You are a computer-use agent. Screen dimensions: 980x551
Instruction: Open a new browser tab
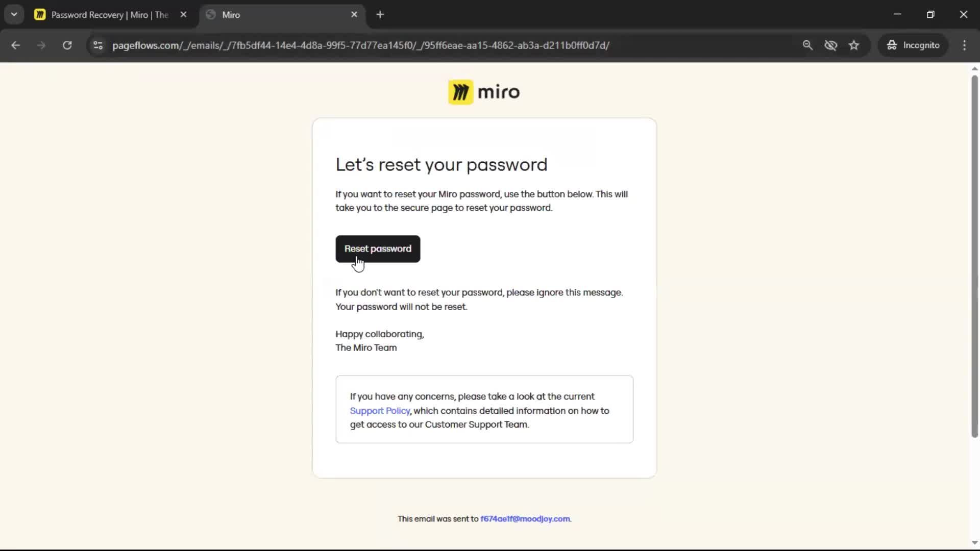click(380, 15)
